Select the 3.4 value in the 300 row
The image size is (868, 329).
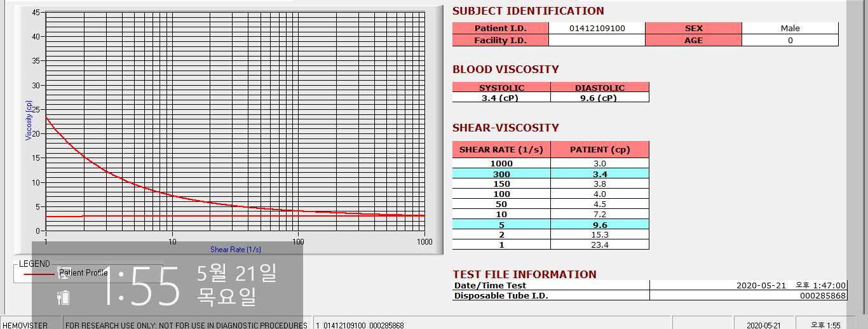pyautogui.click(x=600, y=173)
